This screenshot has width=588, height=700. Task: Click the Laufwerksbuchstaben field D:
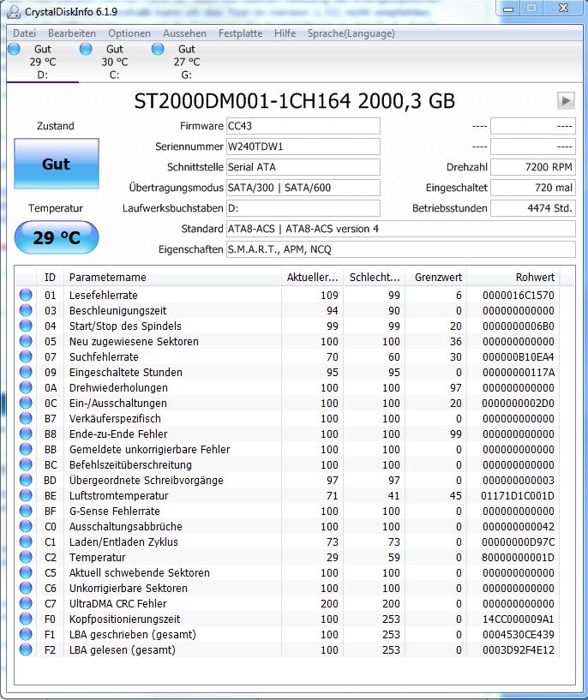tap(303, 208)
